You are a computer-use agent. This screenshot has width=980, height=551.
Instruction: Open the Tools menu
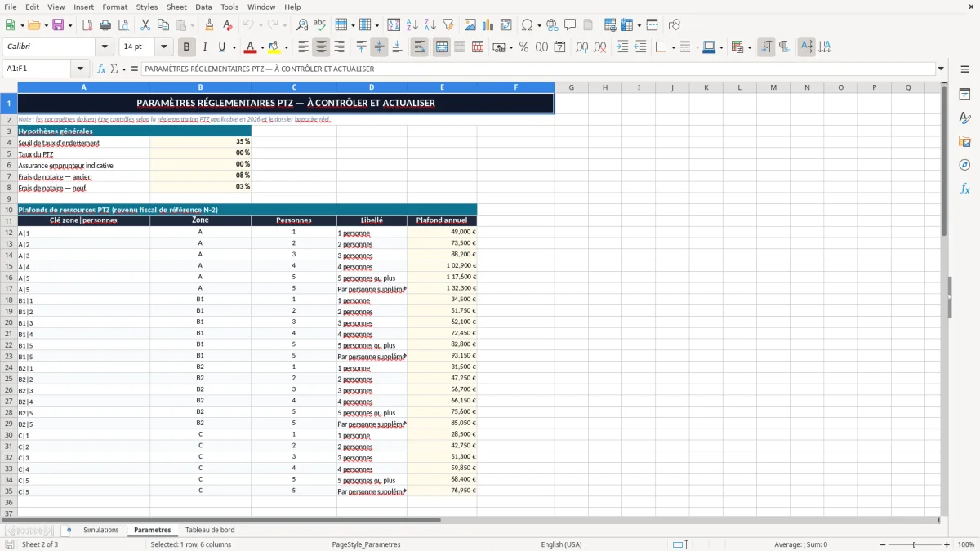[229, 7]
